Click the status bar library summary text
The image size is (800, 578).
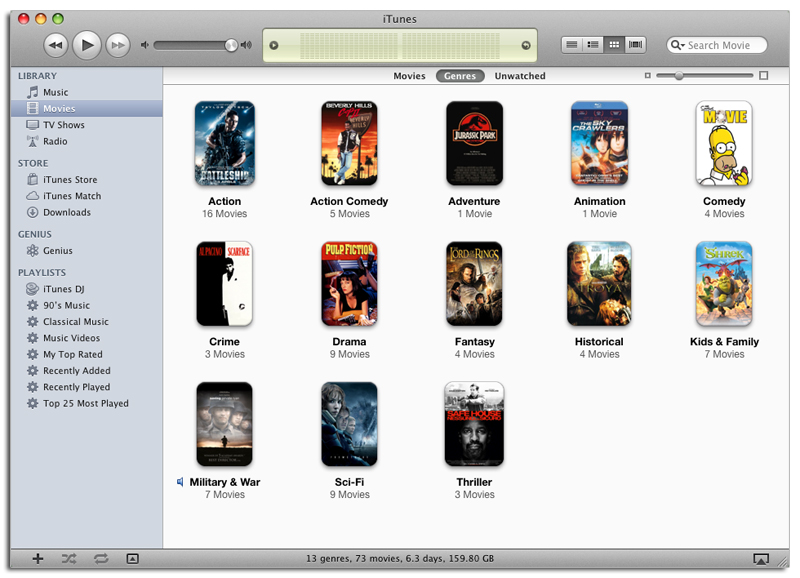point(400,559)
